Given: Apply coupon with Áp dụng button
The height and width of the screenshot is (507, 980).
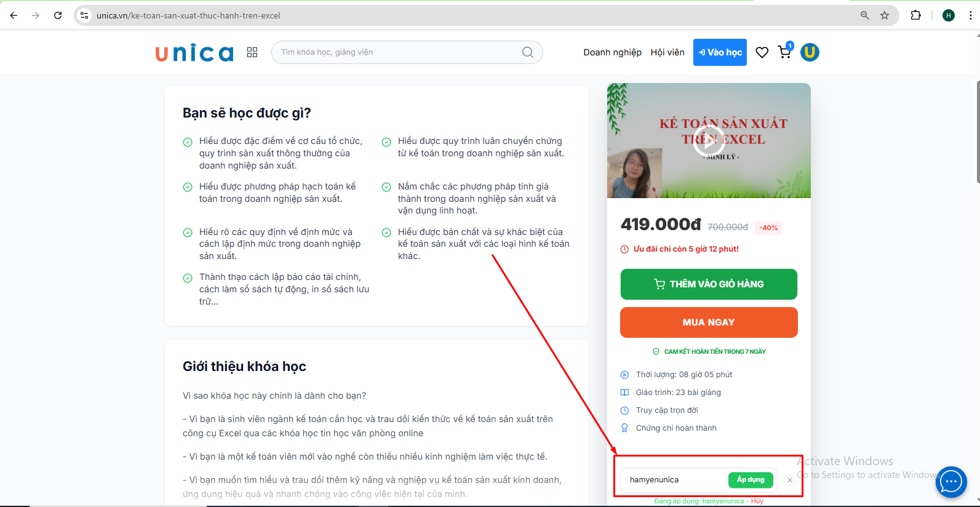Looking at the screenshot, I should point(751,480).
